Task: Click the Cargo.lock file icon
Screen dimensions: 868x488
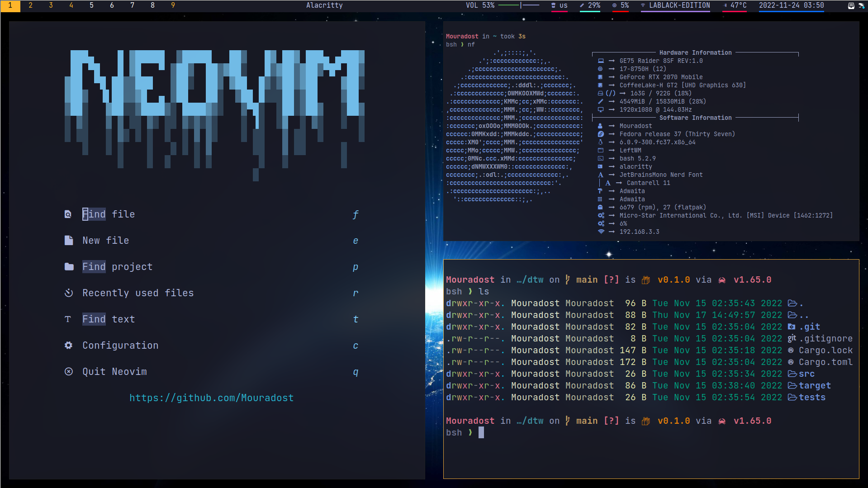Action: coord(791,351)
